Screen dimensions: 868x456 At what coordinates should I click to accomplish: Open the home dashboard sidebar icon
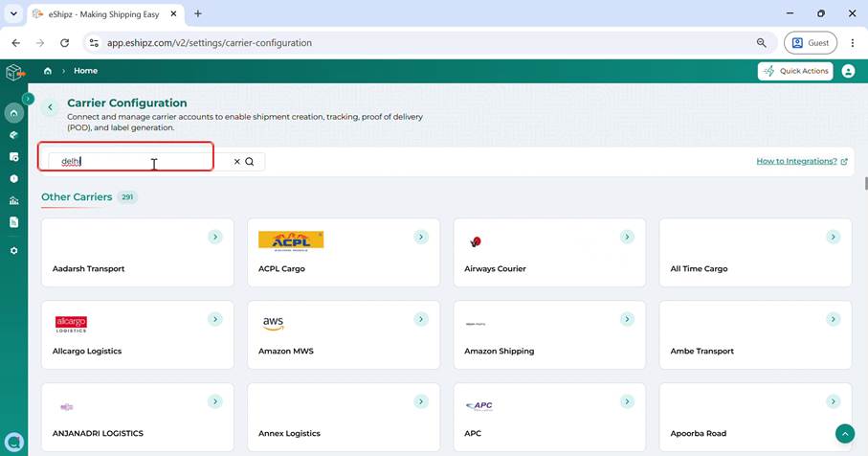13,113
